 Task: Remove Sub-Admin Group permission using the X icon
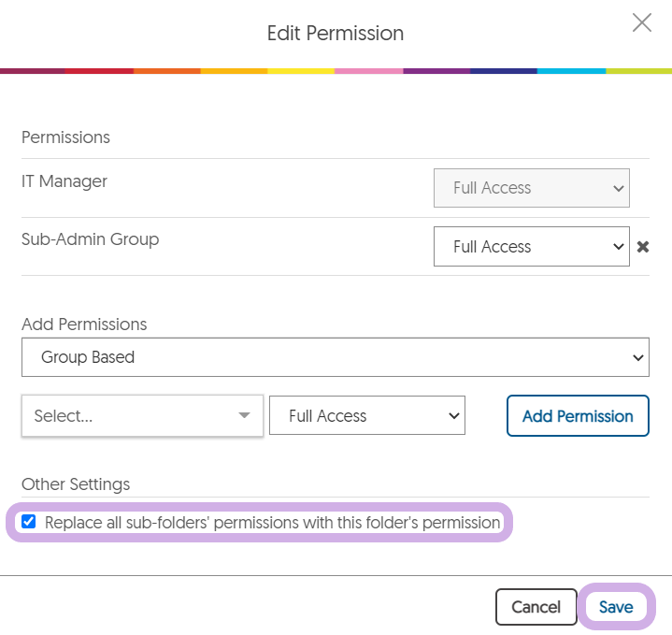coord(642,247)
